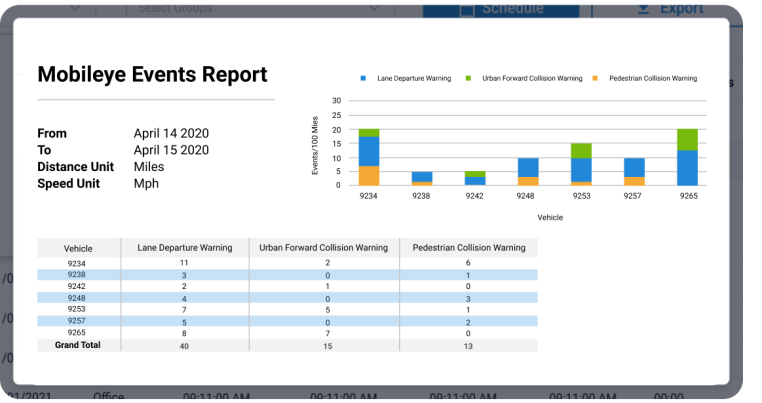Click vehicle 9265 in the table

click(76, 333)
